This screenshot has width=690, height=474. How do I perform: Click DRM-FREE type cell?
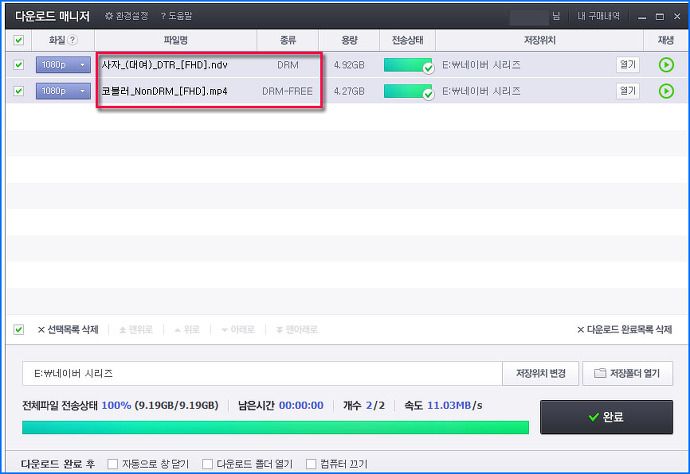coord(287,91)
